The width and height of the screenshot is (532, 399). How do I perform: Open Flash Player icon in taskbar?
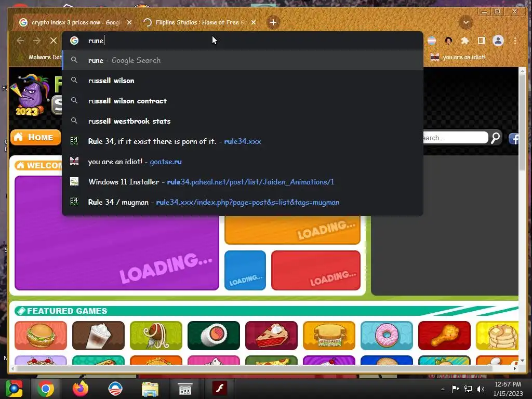tap(220, 388)
